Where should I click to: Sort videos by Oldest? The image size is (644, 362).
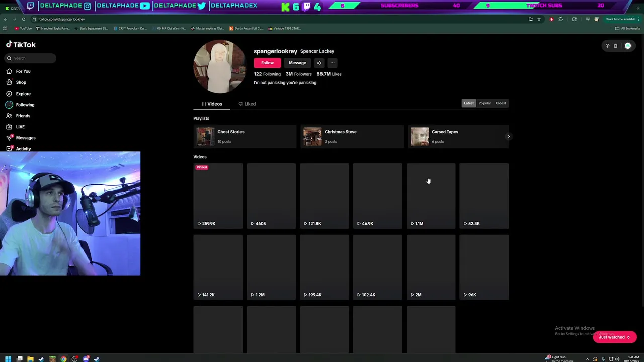pos(501,103)
